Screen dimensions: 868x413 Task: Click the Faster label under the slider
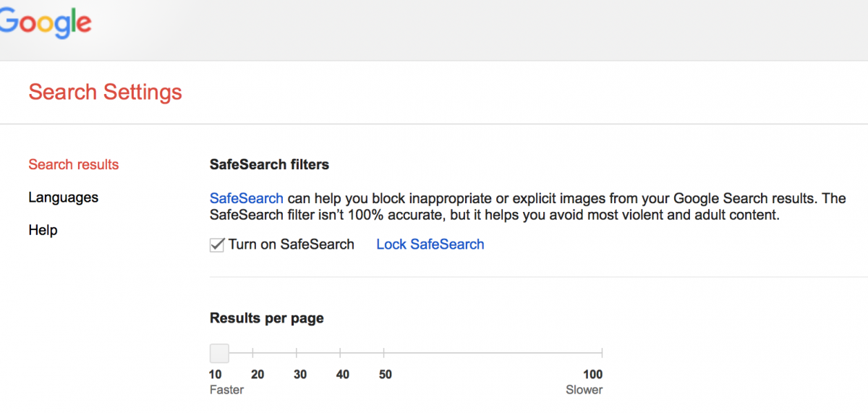[x=226, y=390]
